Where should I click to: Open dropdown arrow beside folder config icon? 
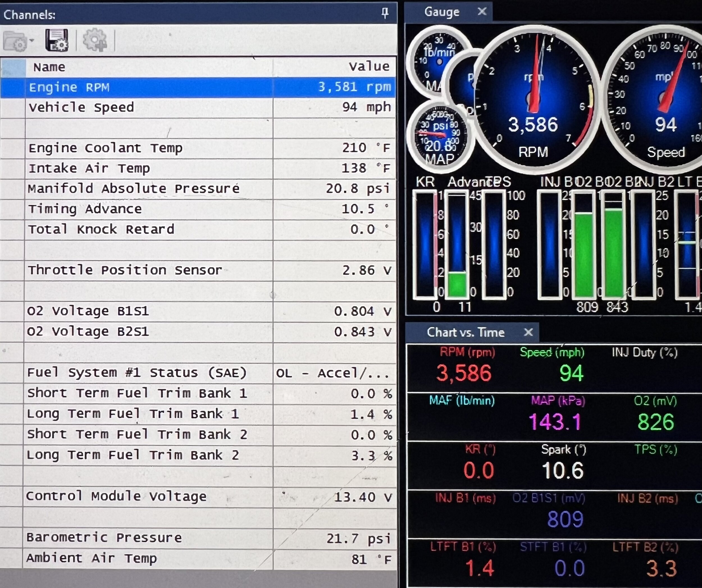32,40
